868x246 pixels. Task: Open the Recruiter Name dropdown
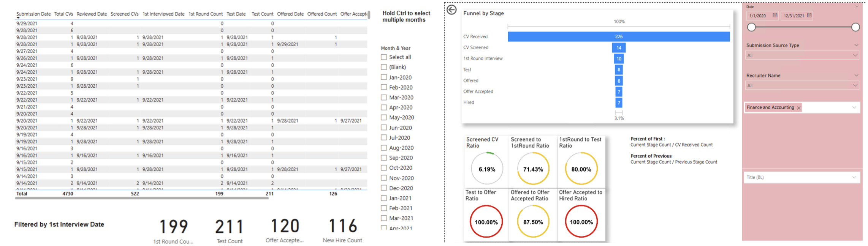pos(802,86)
